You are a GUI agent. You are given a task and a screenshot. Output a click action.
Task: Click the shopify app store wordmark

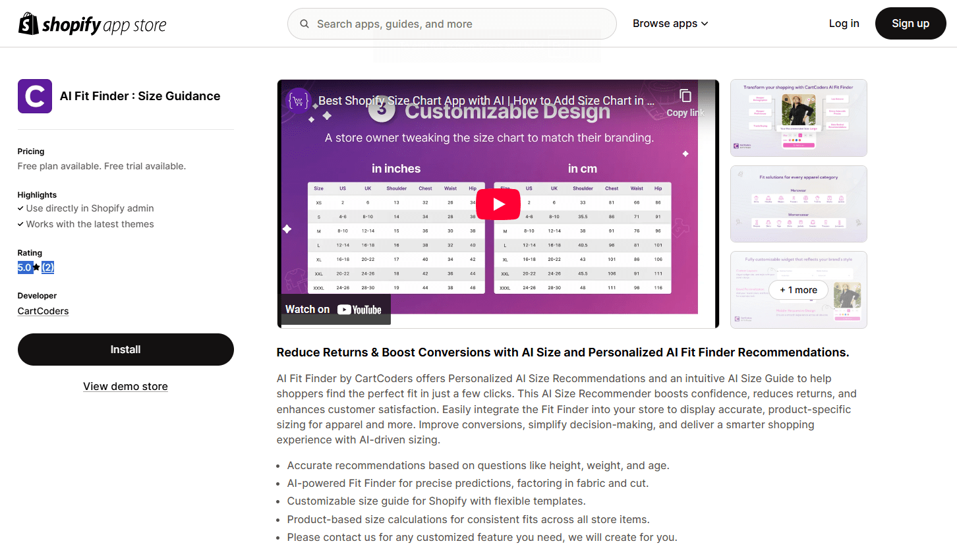[104, 25]
